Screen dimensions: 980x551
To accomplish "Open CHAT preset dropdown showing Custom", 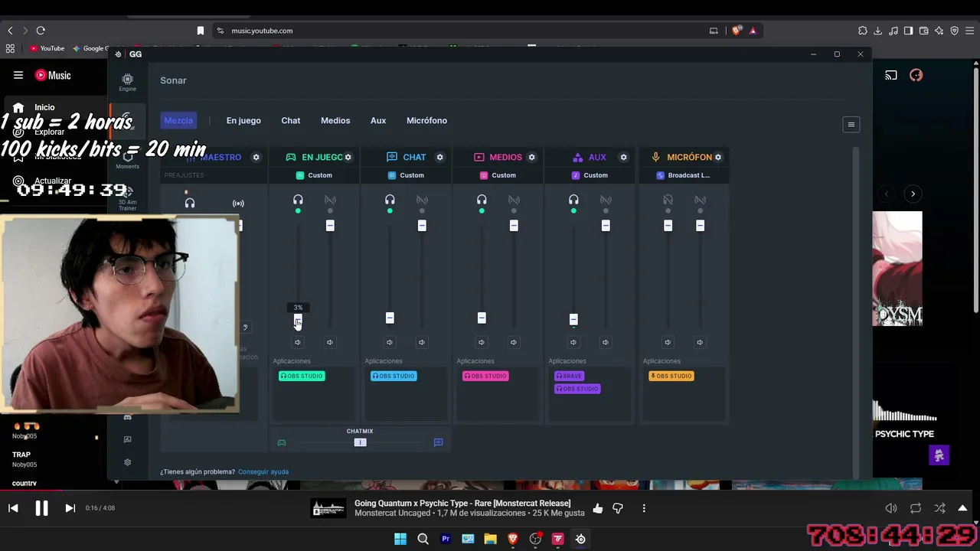I will tap(406, 175).
